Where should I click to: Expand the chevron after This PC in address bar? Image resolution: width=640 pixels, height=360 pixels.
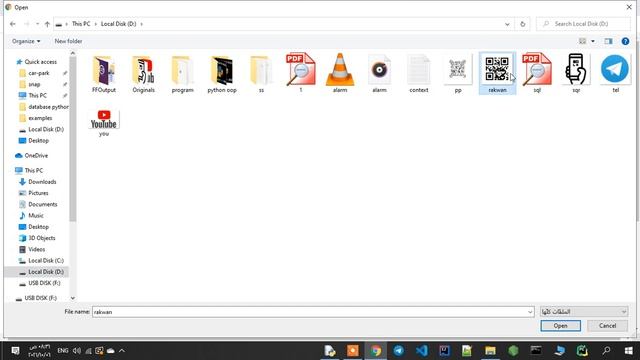click(96, 24)
